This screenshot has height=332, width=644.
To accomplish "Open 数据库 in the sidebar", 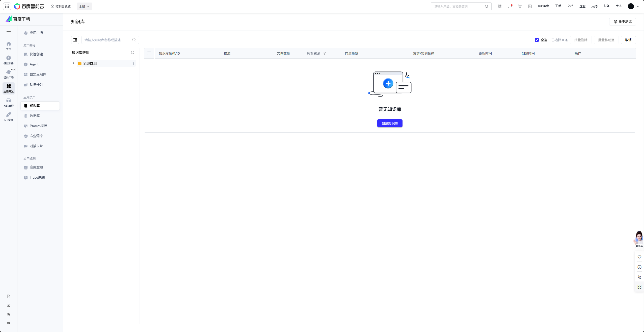I will click(35, 116).
